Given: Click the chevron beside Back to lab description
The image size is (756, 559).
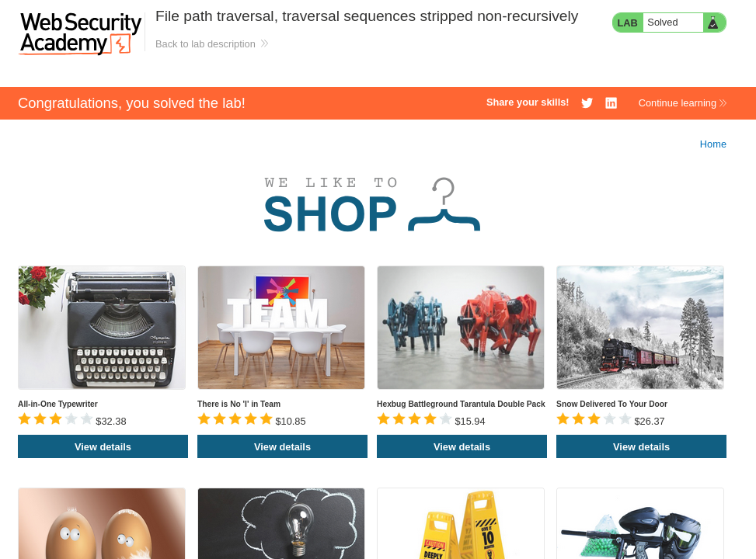Looking at the screenshot, I should 264,43.
